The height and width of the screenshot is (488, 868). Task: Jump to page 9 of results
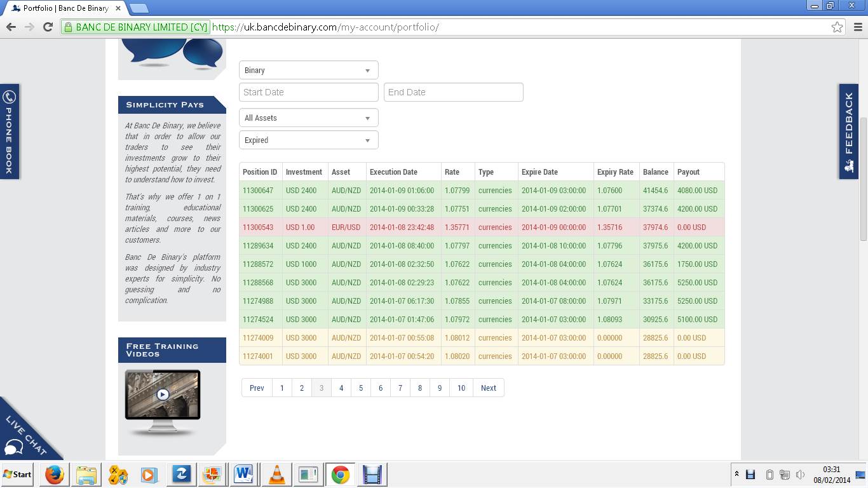click(x=440, y=388)
